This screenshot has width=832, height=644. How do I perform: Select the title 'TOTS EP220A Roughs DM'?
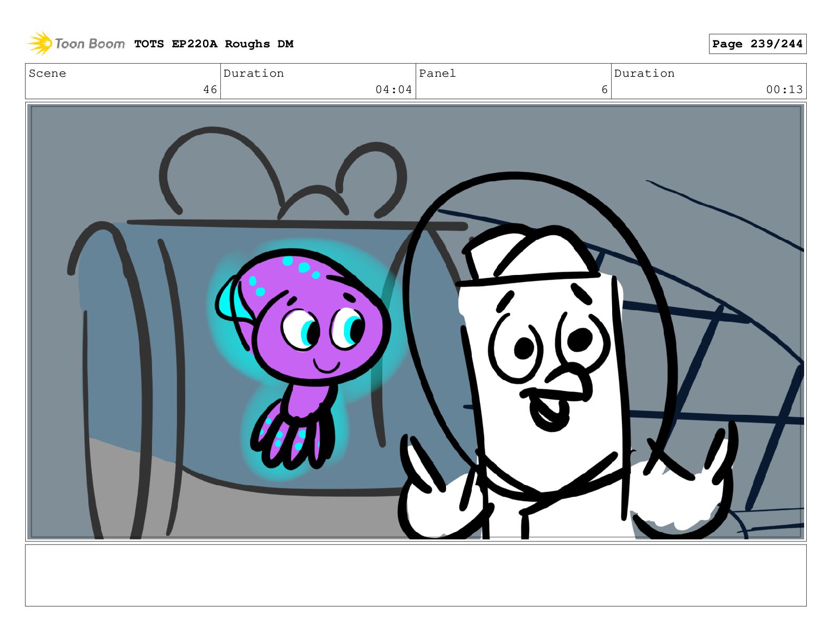pyautogui.click(x=214, y=44)
